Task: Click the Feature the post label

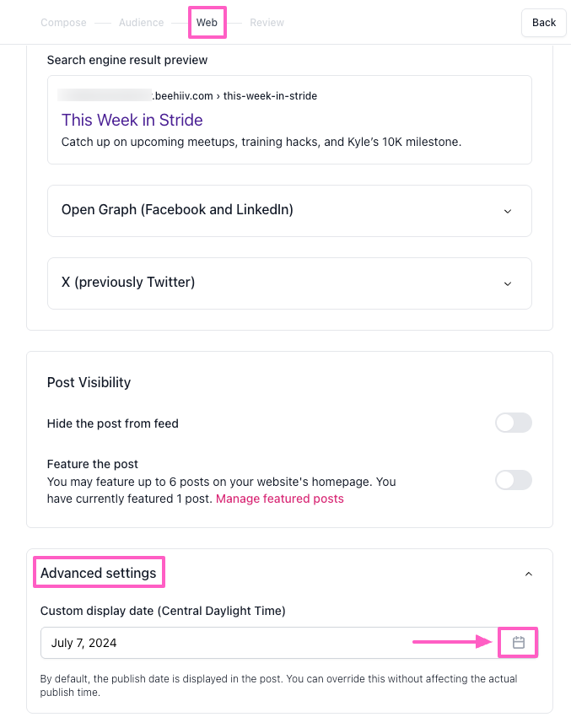Action: click(x=93, y=464)
